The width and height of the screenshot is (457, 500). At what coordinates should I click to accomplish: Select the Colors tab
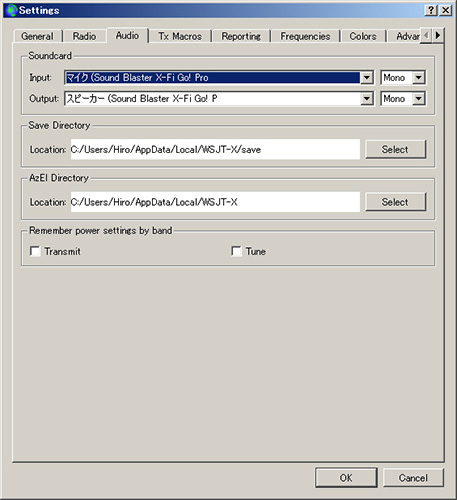pyautogui.click(x=363, y=36)
